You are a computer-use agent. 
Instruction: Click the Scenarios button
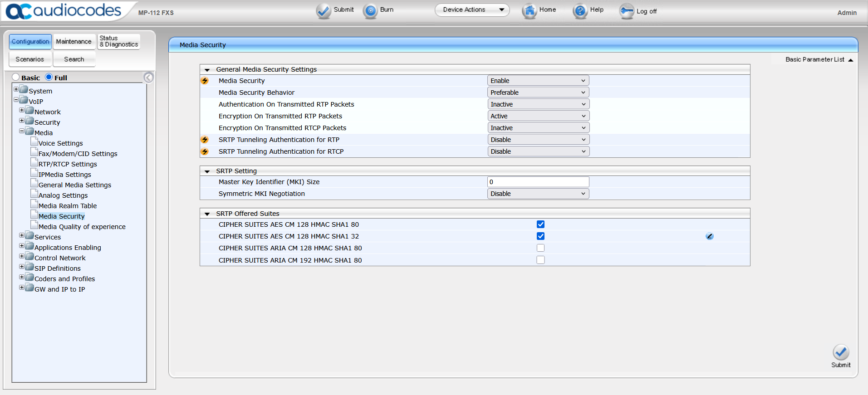pos(30,59)
